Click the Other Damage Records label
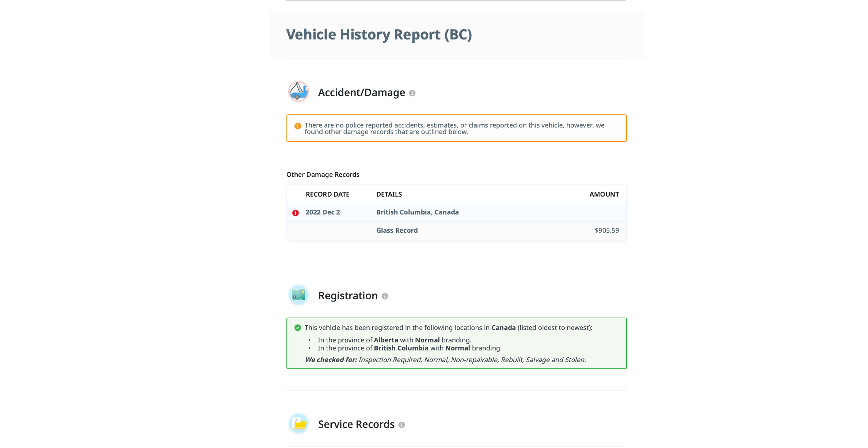 (323, 175)
